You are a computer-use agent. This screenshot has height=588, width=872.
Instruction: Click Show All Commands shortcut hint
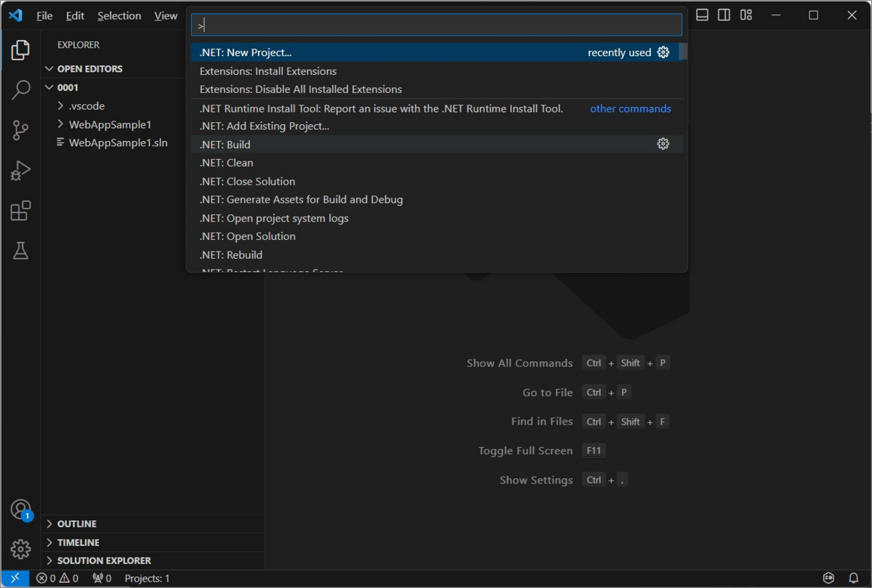(x=568, y=363)
